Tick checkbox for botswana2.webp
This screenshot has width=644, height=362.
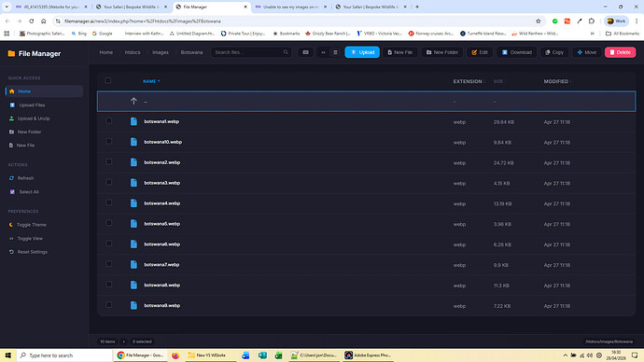pyautogui.click(x=109, y=161)
